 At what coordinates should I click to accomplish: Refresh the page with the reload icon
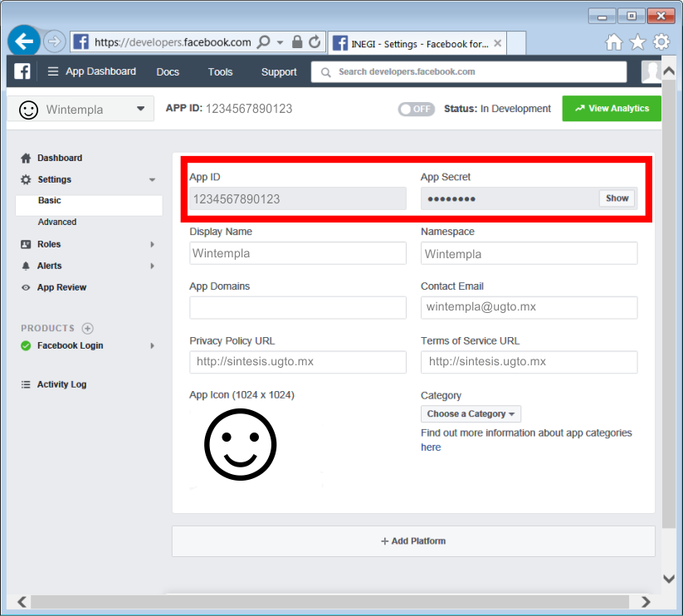(x=315, y=42)
